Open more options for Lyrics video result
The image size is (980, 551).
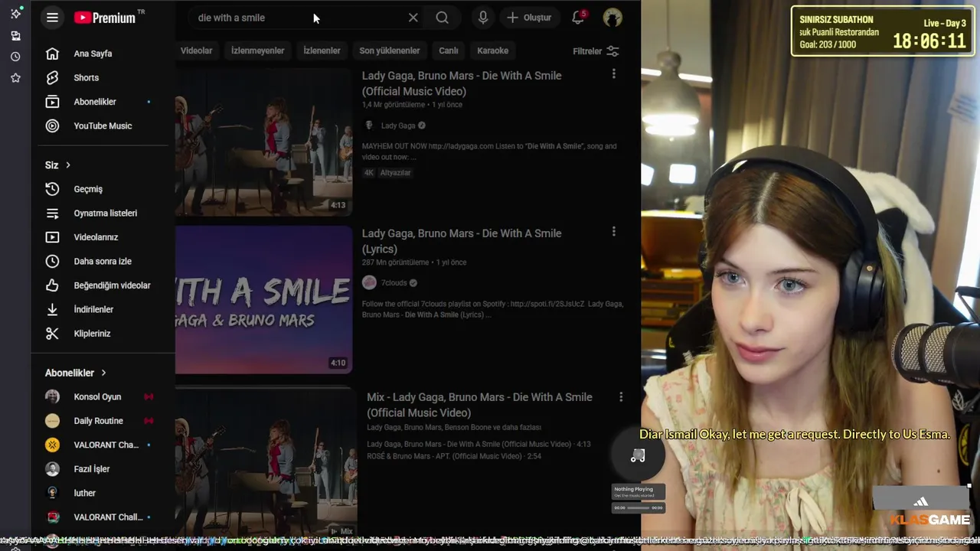[613, 232]
